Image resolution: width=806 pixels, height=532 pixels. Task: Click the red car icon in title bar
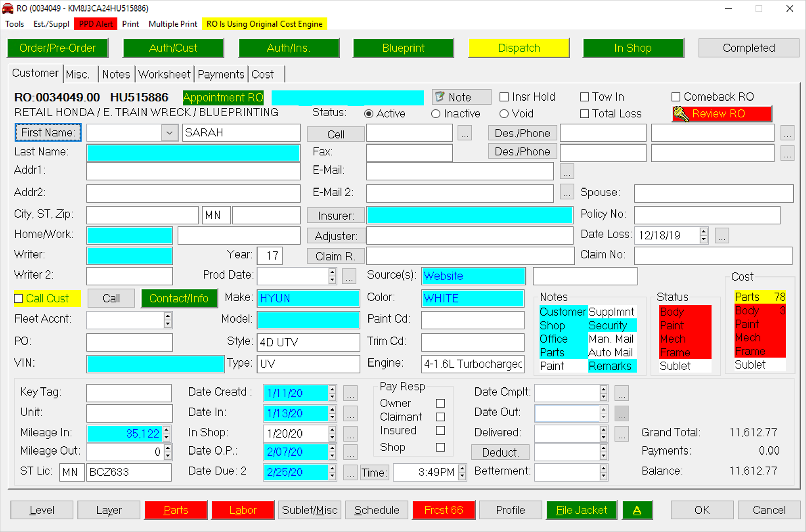click(7, 8)
